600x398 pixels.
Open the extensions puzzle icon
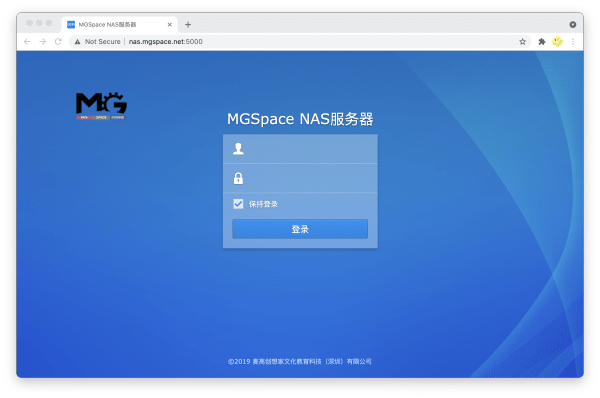tap(541, 42)
